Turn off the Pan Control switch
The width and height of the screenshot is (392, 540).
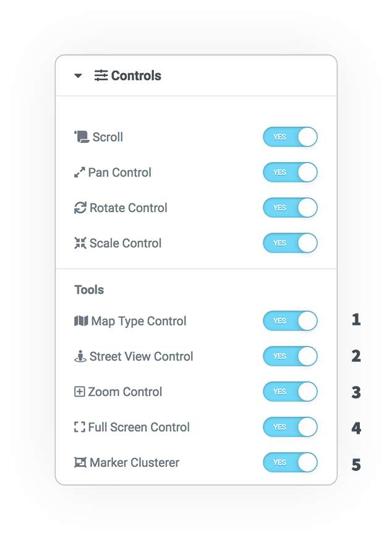point(290,172)
